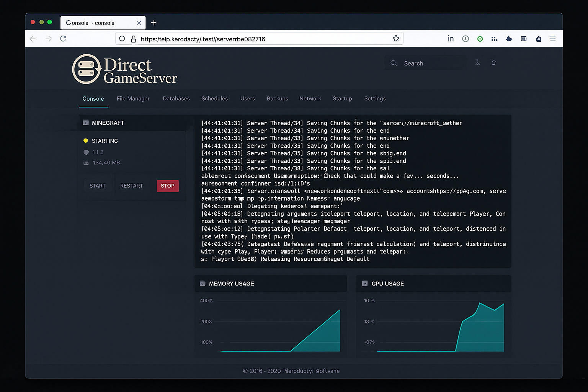Switch to the Databases tab

[176, 99]
